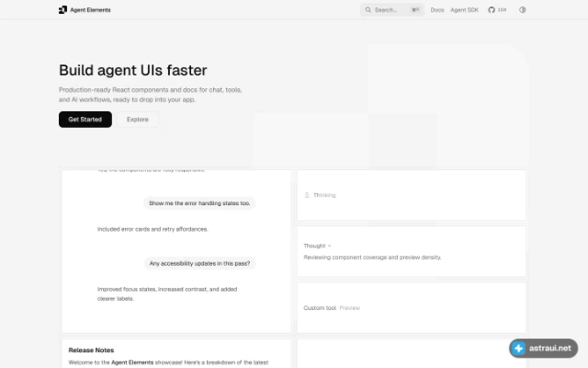Open the Docs navigation link
Viewport: 588px width, 368px height.
click(437, 10)
